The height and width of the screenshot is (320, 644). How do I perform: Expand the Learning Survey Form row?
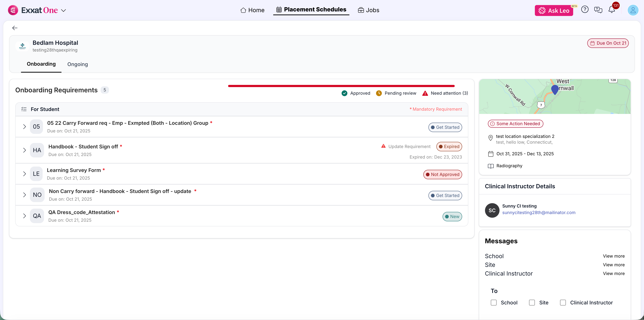point(24,174)
